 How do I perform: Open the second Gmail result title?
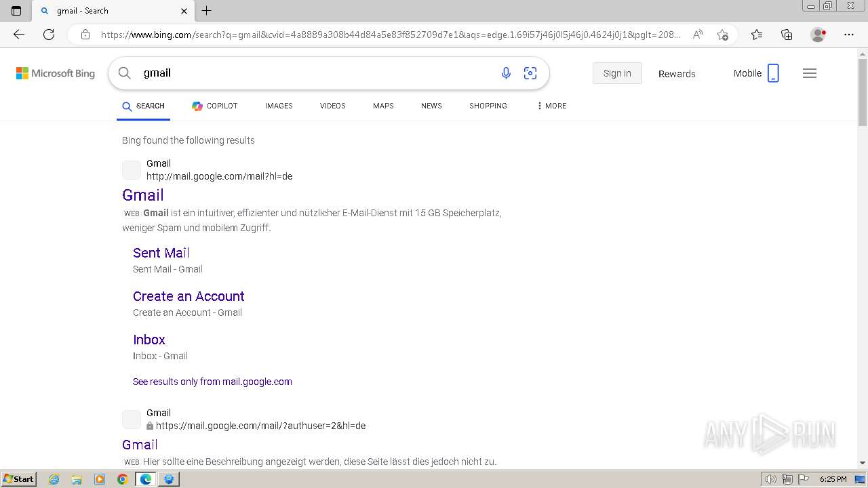140,445
